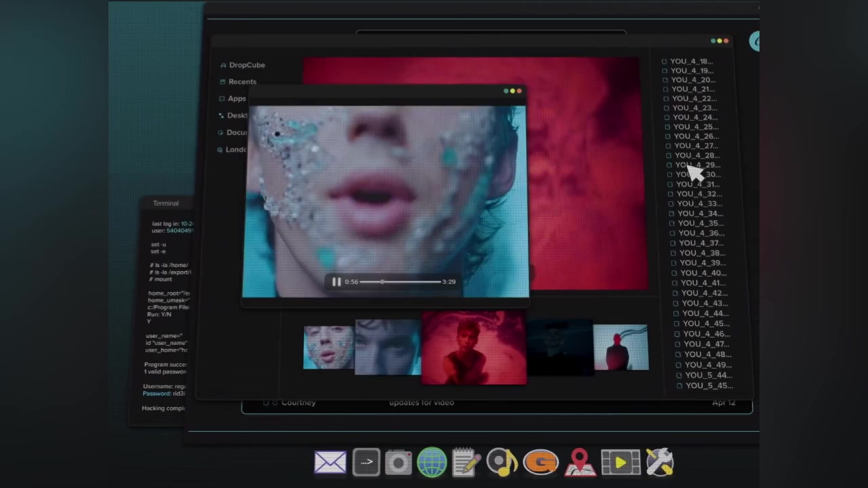The height and width of the screenshot is (488, 868).
Task: Open the wrench and screwdriver utilities icon
Action: [659, 463]
